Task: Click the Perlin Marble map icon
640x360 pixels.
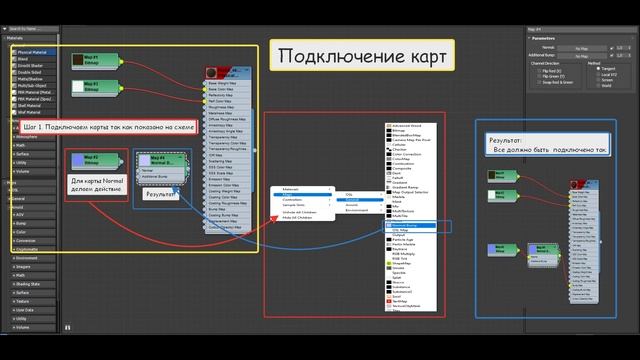Action: [x=389, y=244]
